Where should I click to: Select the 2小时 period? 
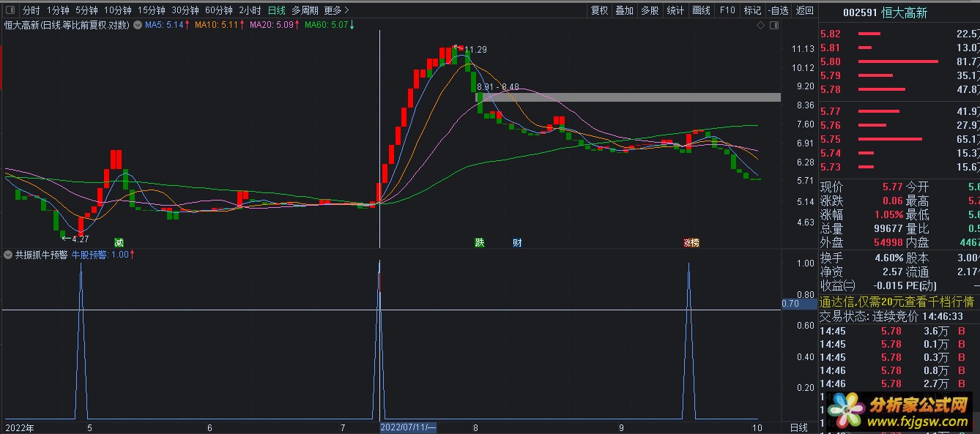coord(250,10)
